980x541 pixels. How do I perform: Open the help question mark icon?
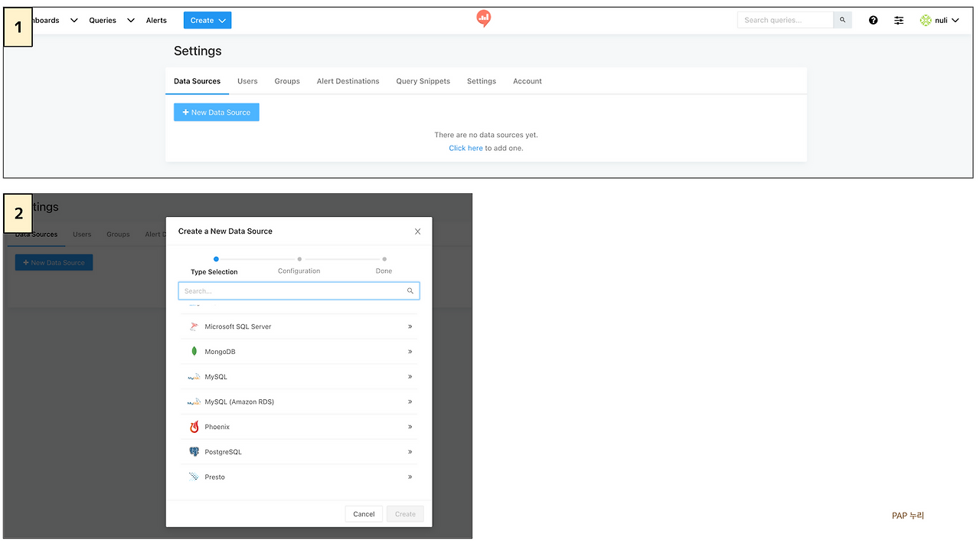pyautogui.click(x=874, y=21)
